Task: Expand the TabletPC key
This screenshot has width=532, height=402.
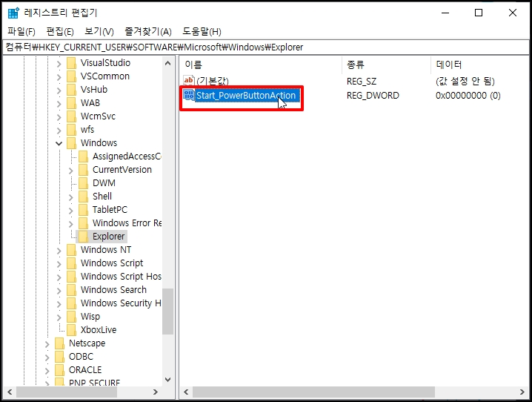Action: click(71, 210)
